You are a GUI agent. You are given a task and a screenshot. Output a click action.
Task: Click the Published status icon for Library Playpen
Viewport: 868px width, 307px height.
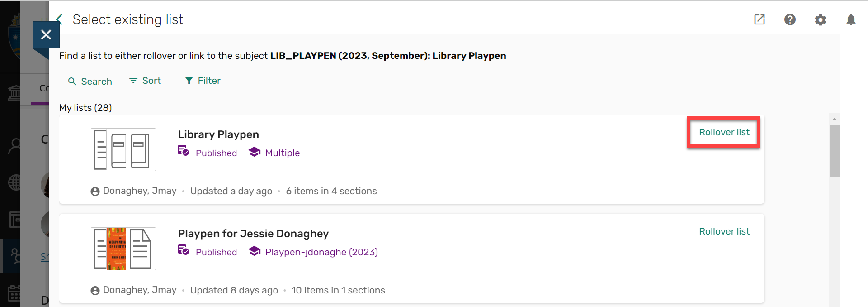(x=183, y=151)
